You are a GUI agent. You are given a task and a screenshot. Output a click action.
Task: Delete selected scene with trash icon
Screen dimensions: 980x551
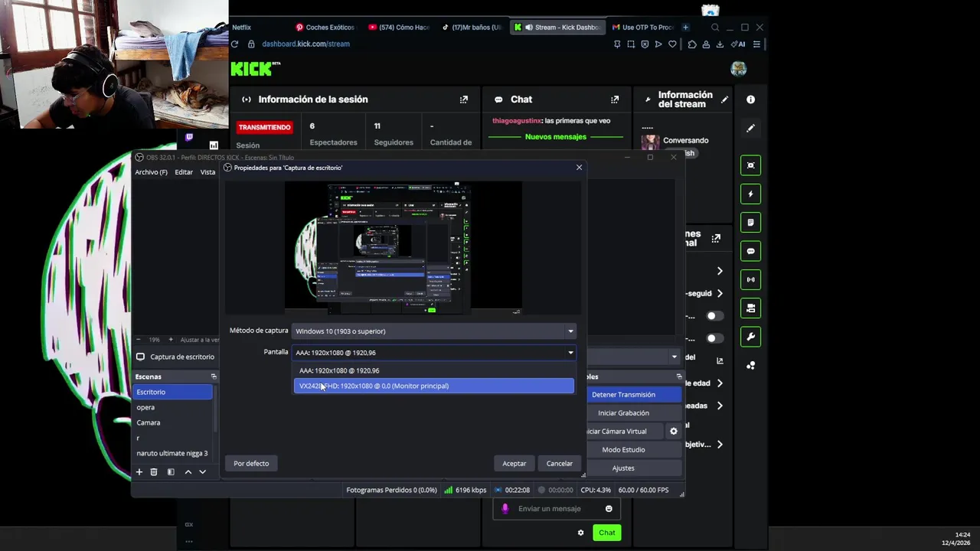click(154, 472)
